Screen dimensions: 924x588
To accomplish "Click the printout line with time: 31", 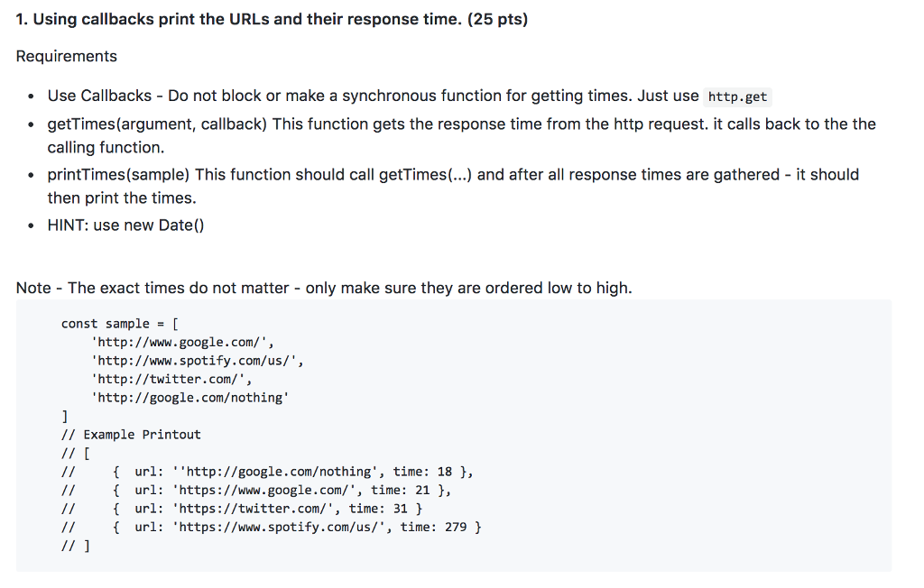I will pyautogui.click(x=242, y=509).
